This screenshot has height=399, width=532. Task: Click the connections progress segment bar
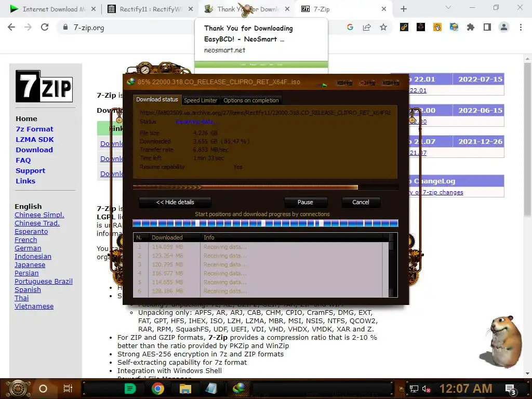[x=265, y=223]
